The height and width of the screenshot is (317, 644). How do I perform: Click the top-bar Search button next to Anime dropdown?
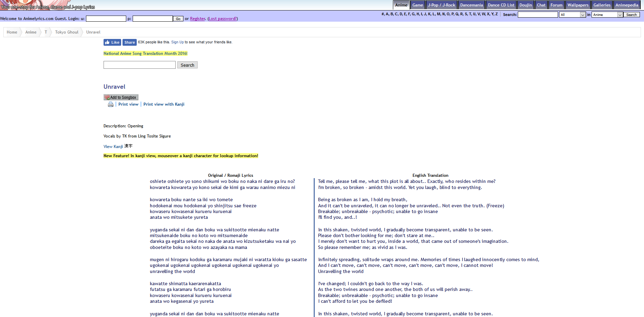tap(631, 15)
